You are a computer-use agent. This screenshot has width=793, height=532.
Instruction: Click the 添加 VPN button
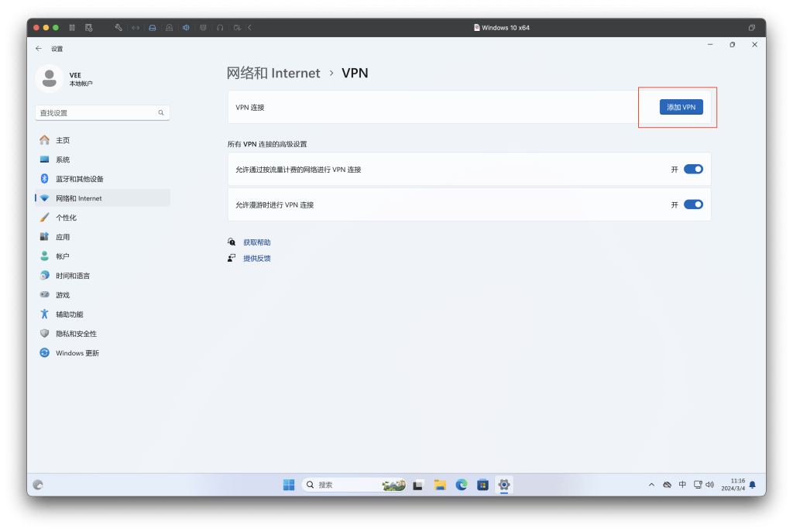click(x=680, y=107)
